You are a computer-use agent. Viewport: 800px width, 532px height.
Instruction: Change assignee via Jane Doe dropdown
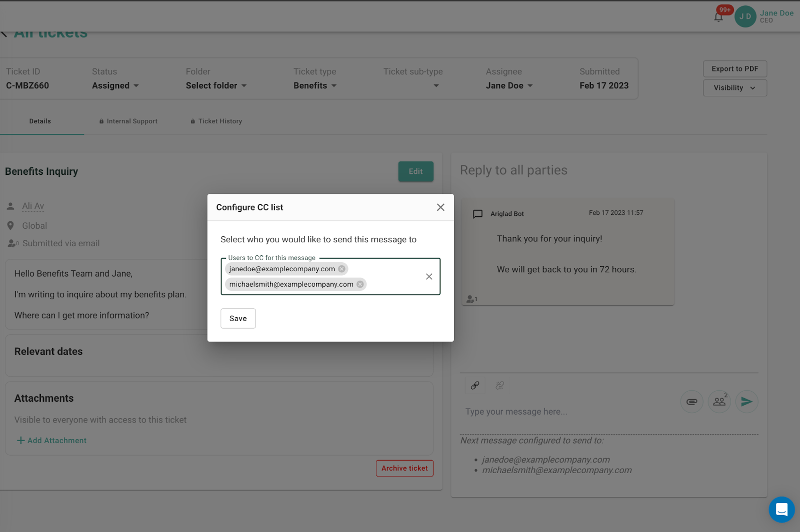tap(509, 86)
